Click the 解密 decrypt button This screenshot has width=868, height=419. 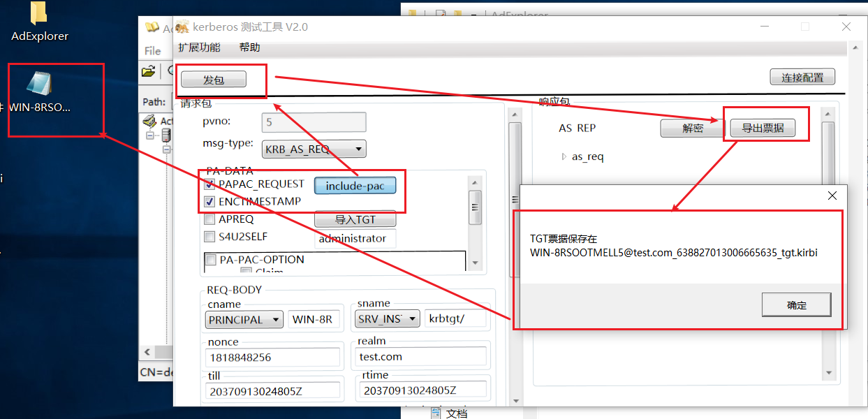(x=693, y=128)
